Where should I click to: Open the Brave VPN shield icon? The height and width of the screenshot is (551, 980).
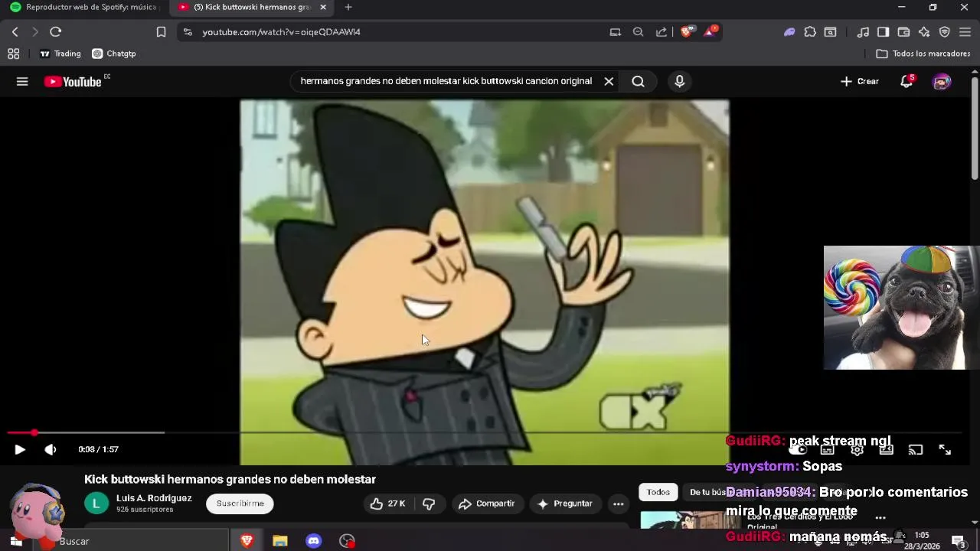pos(945,31)
